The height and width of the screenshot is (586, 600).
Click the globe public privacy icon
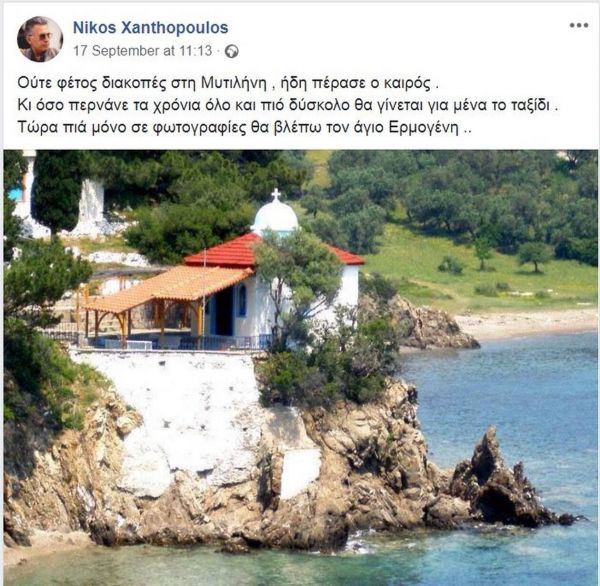pyautogui.click(x=232, y=51)
